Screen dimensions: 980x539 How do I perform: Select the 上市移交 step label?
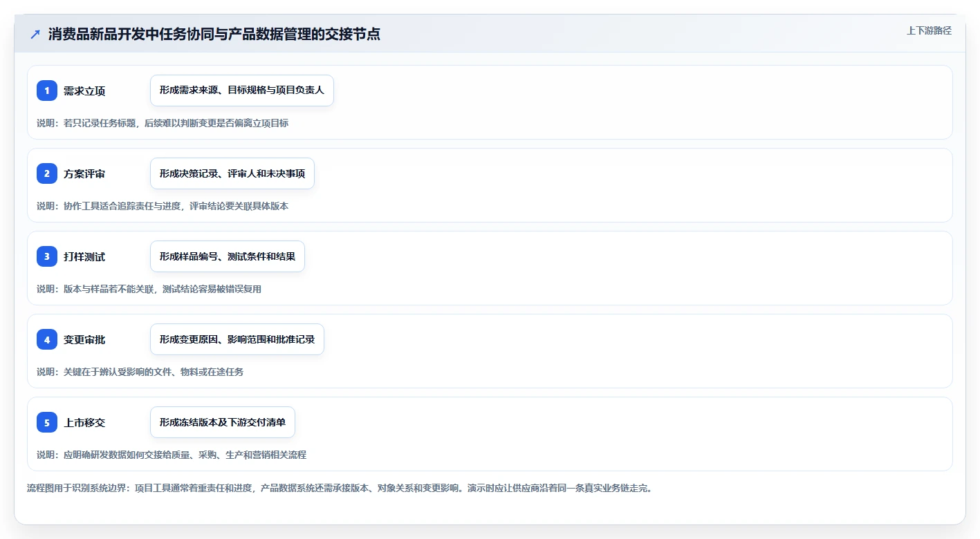[84, 423]
